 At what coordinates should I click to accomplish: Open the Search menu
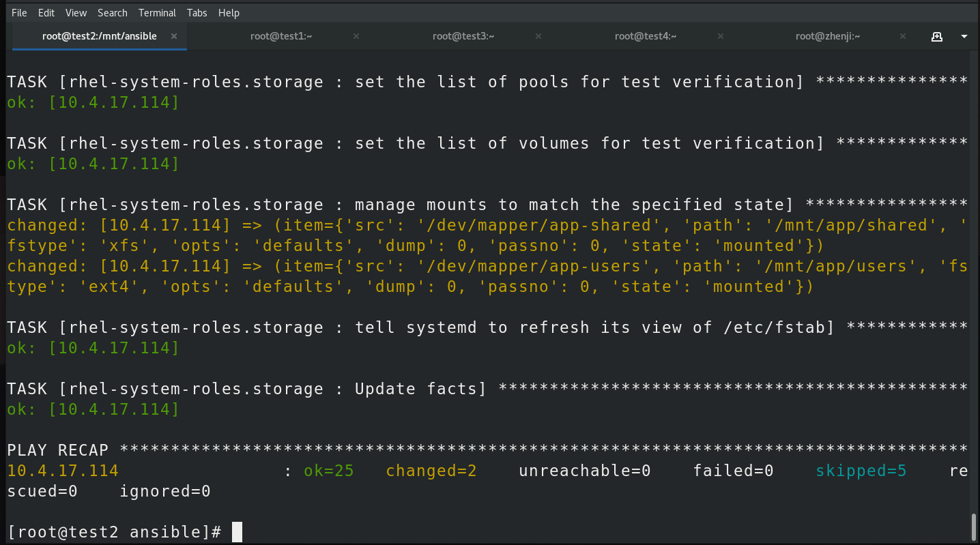point(113,12)
